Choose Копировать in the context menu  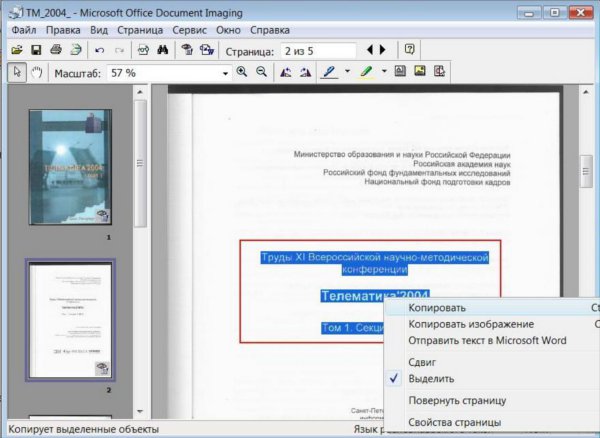(493, 308)
